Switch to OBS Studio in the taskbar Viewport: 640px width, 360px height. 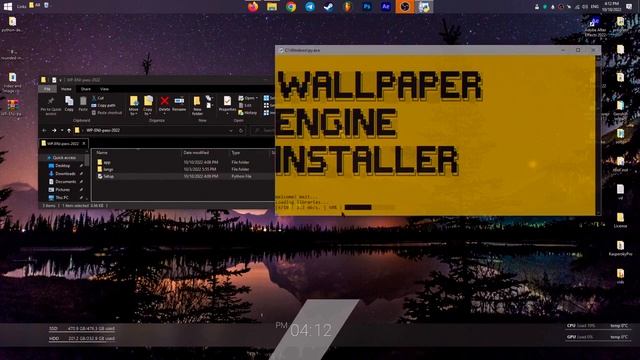coord(404,7)
